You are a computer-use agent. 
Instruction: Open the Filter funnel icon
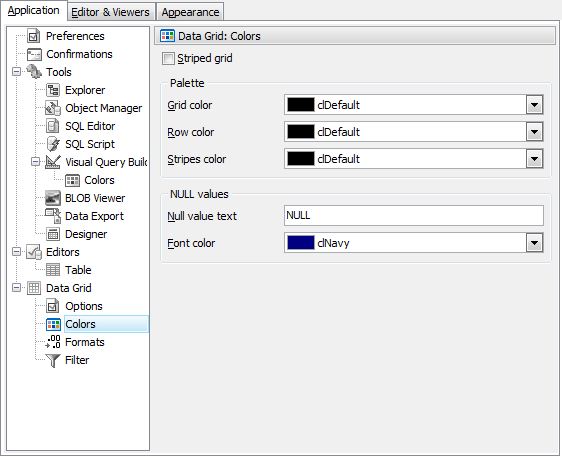53,360
